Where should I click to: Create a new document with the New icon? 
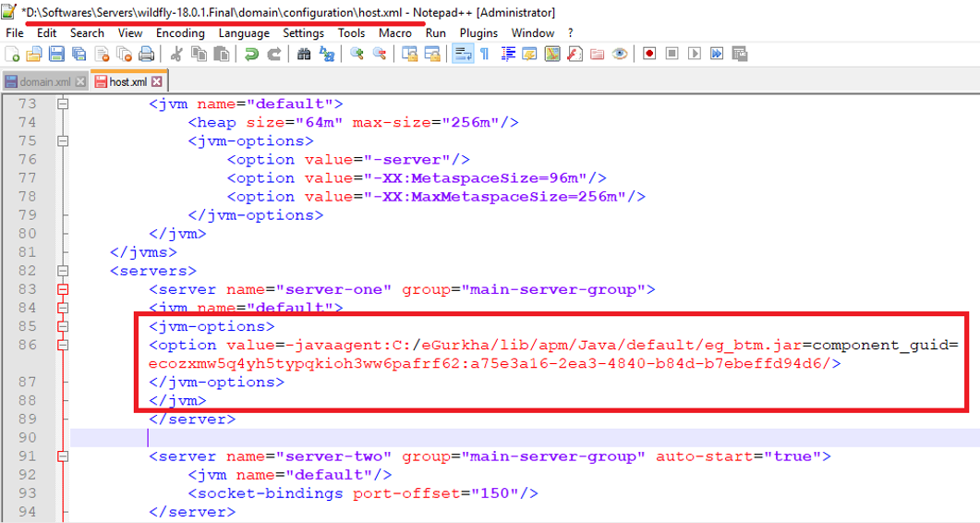click(x=12, y=54)
